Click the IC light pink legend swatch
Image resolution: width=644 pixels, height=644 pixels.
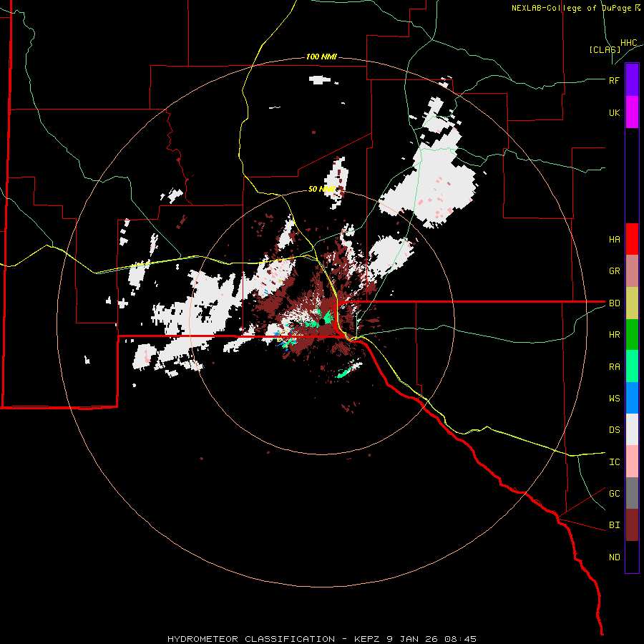click(x=632, y=462)
